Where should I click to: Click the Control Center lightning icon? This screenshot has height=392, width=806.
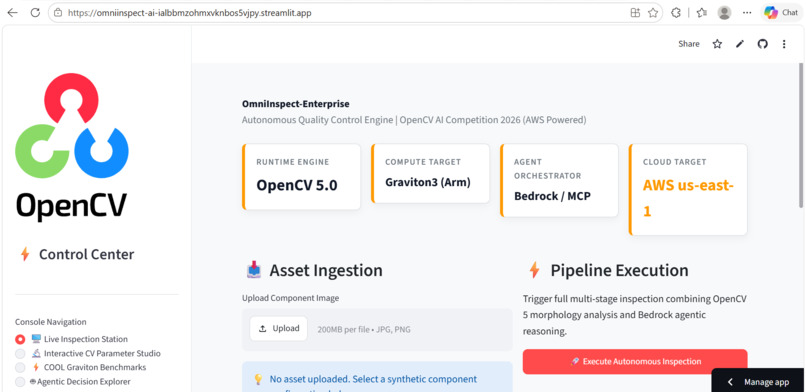[x=25, y=254]
